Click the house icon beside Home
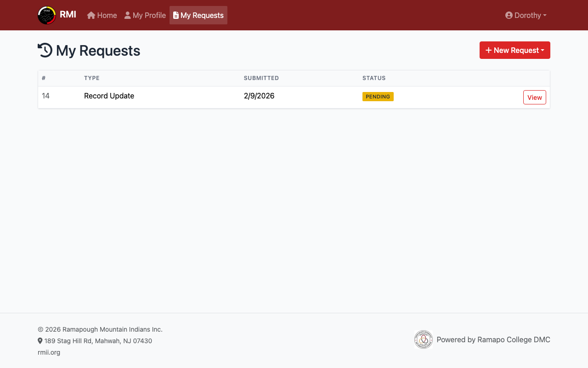 coord(91,15)
